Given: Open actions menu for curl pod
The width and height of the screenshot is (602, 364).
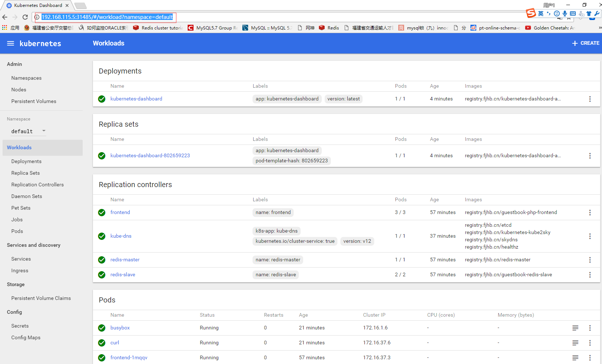Looking at the screenshot, I should 590,343.
